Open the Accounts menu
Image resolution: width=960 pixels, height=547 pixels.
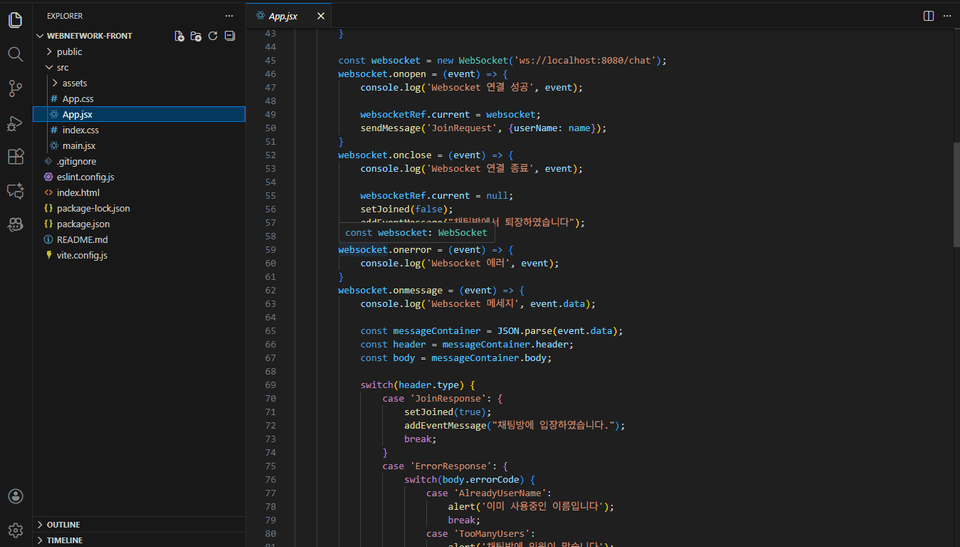click(15, 496)
